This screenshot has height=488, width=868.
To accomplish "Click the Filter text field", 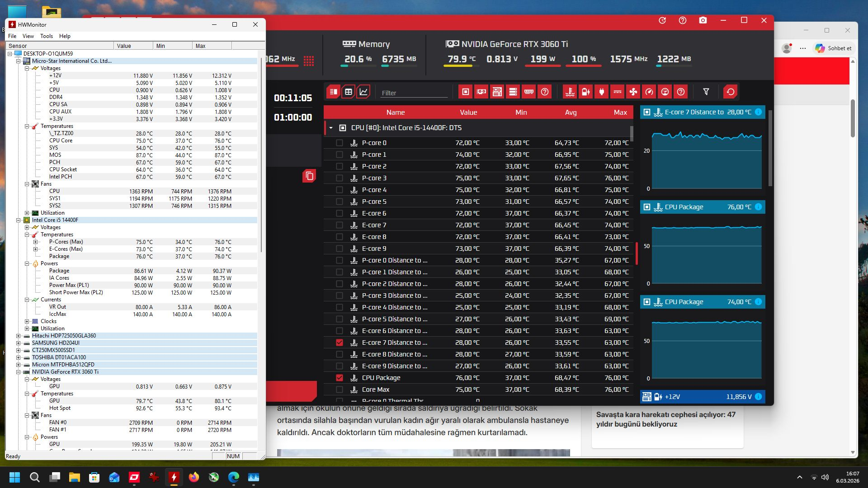I will click(x=414, y=93).
